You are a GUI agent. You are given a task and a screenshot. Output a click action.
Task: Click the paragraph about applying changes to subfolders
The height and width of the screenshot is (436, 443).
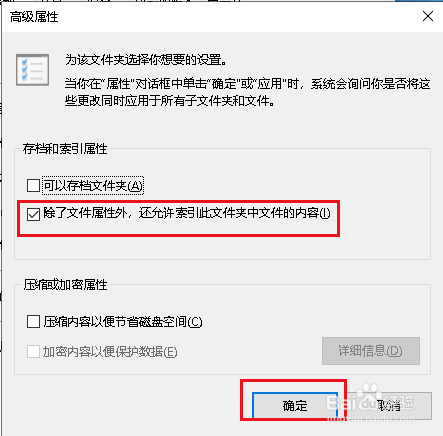pos(247,92)
